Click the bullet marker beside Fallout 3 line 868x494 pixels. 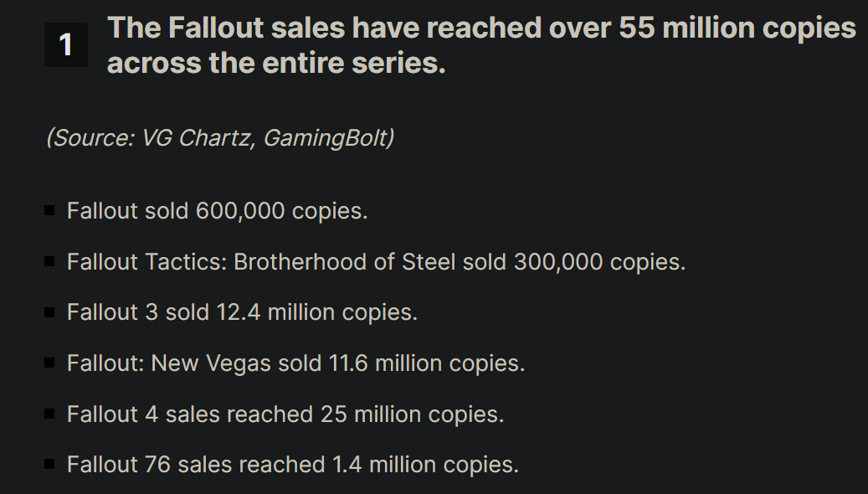[x=49, y=312]
